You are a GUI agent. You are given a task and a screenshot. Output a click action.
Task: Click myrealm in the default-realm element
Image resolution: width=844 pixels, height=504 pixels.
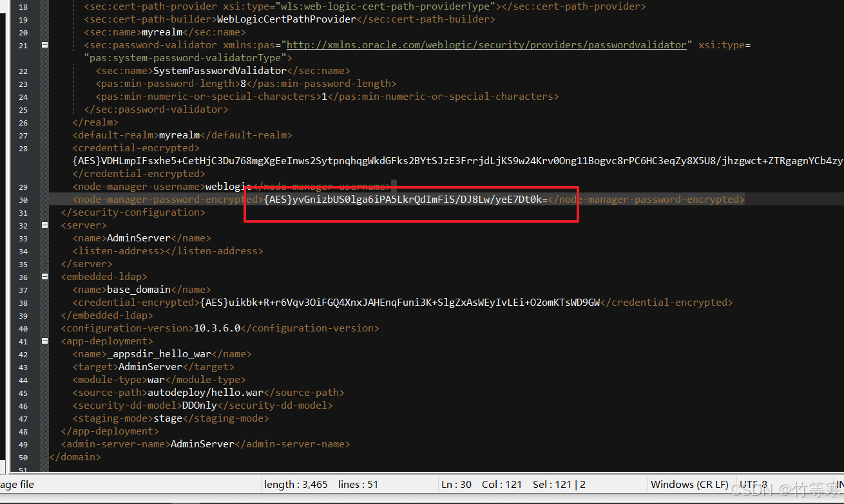tap(179, 135)
